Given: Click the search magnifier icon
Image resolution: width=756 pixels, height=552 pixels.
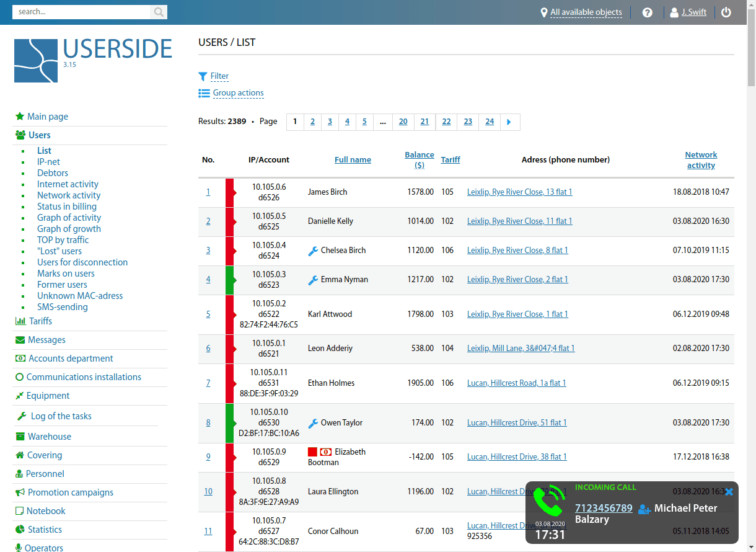Looking at the screenshot, I should click(x=159, y=12).
